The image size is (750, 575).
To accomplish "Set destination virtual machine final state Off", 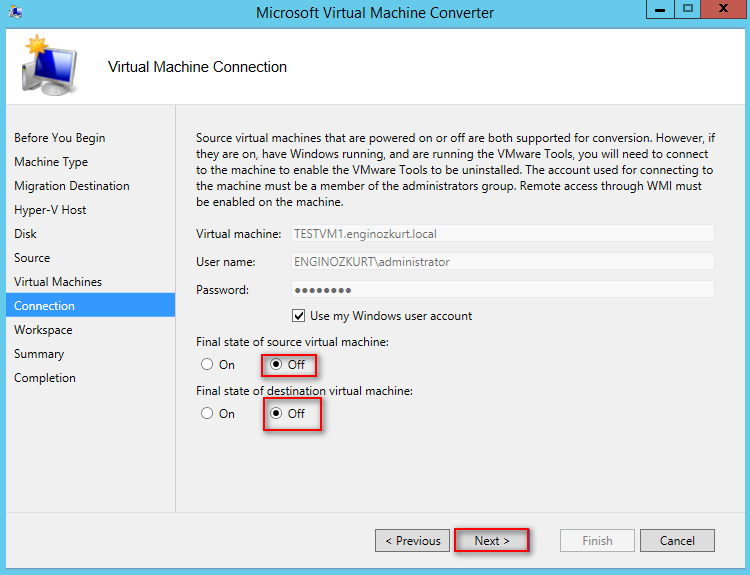I will pos(276,413).
